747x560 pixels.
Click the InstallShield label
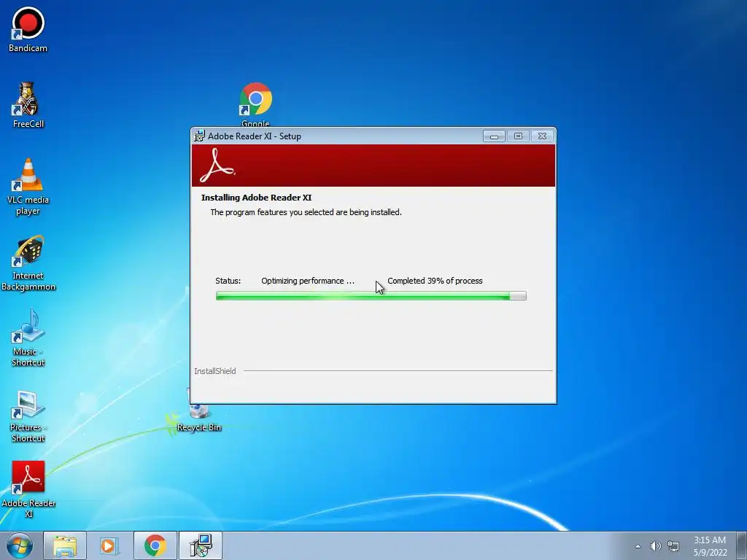tap(215, 371)
